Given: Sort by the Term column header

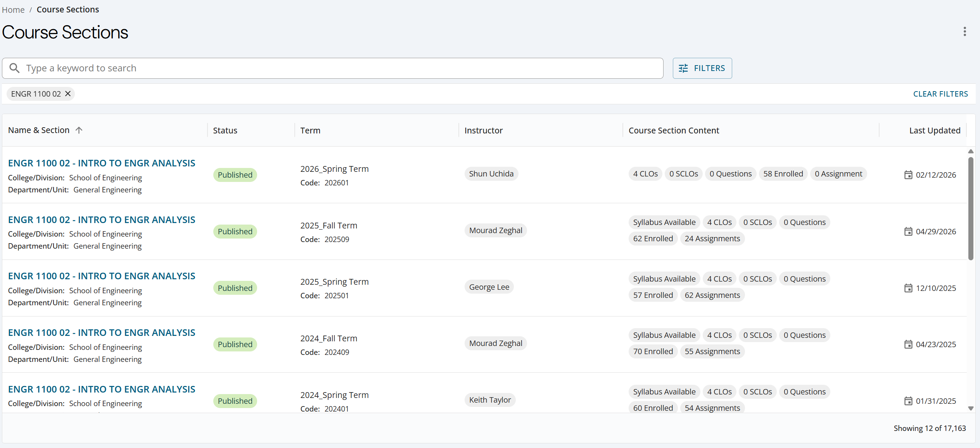Looking at the screenshot, I should tap(310, 130).
